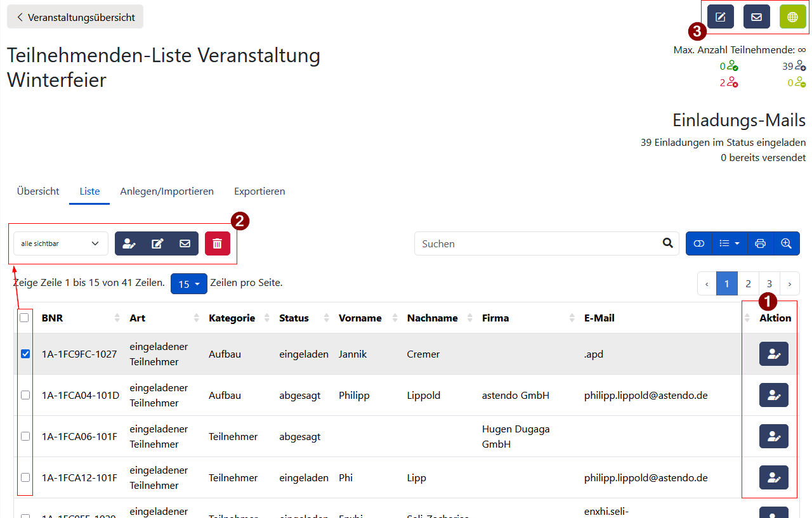Screen dimensions: 812x518
Task: Go back to Veranstaltungsübersicht
Action: pyautogui.click(x=75, y=17)
